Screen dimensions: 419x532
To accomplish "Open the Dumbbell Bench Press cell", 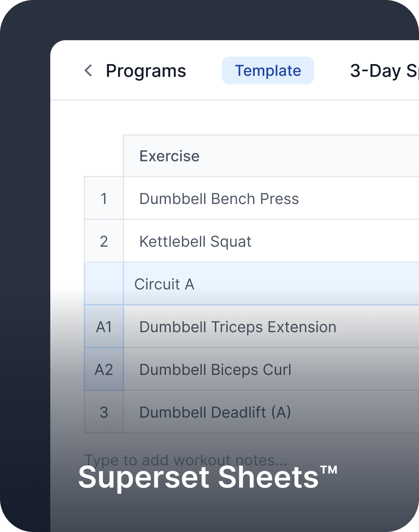I will pos(219,199).
